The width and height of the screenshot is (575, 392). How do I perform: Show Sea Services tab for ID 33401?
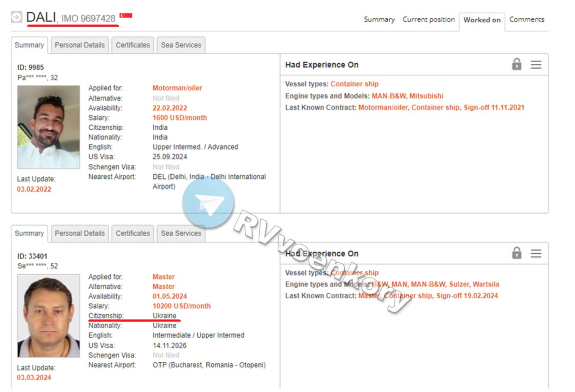pyautogui.click(x=181, y=233)
